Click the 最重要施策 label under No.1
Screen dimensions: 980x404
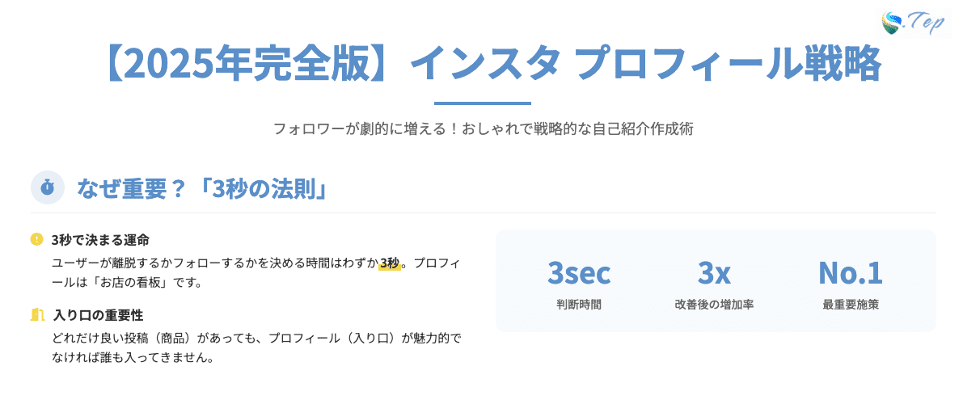[x=850, y=305]
